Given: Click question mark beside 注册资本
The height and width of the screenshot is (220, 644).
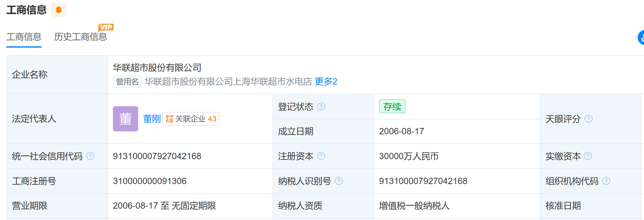Looking at the screenshot, I should [321, 156].
